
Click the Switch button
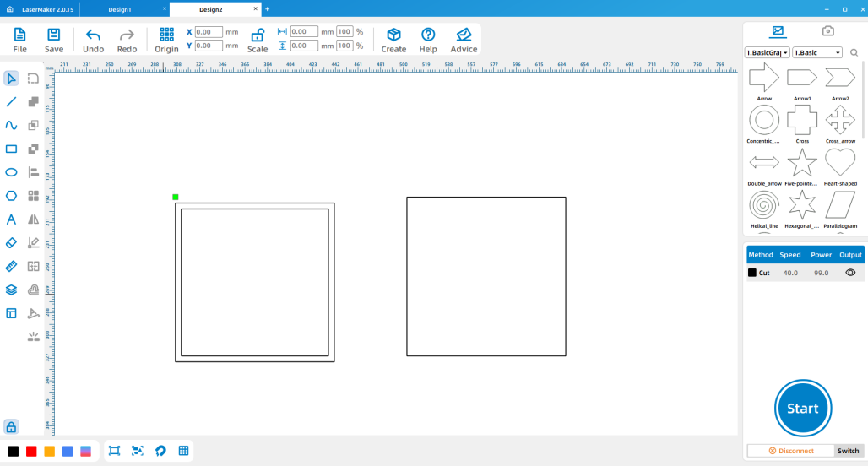coord(848,451)
